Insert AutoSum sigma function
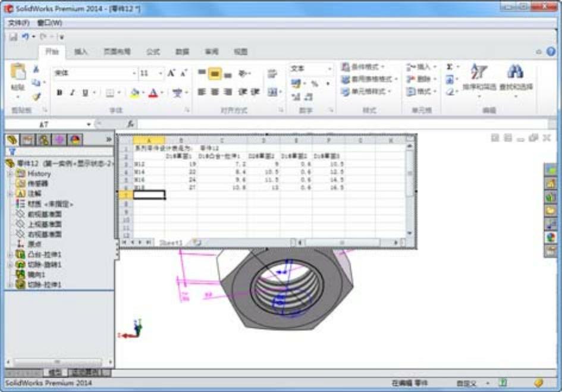 click(x=450, y=67)
